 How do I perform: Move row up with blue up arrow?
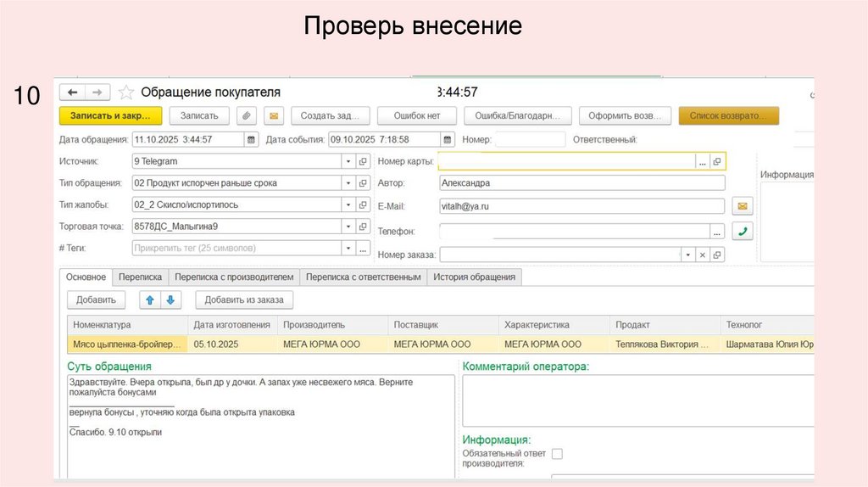pyautogui.click(x=149, y=299)
